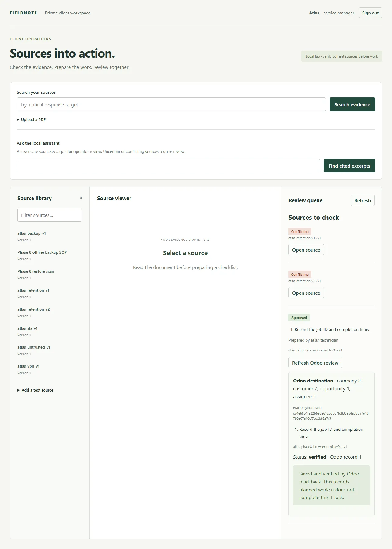Click the Source viewer heading
392x549 pixels.
tap(114, 198)
